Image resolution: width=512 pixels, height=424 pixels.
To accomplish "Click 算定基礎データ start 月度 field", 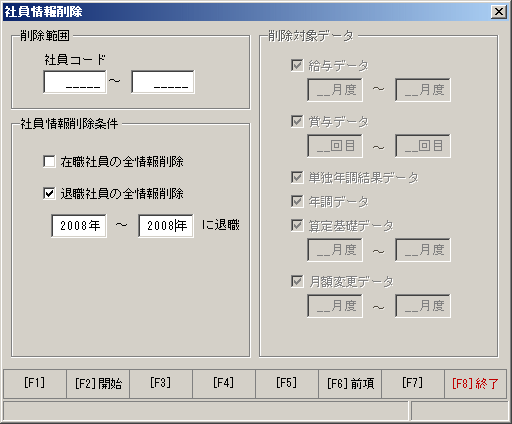I will point(335,250).
